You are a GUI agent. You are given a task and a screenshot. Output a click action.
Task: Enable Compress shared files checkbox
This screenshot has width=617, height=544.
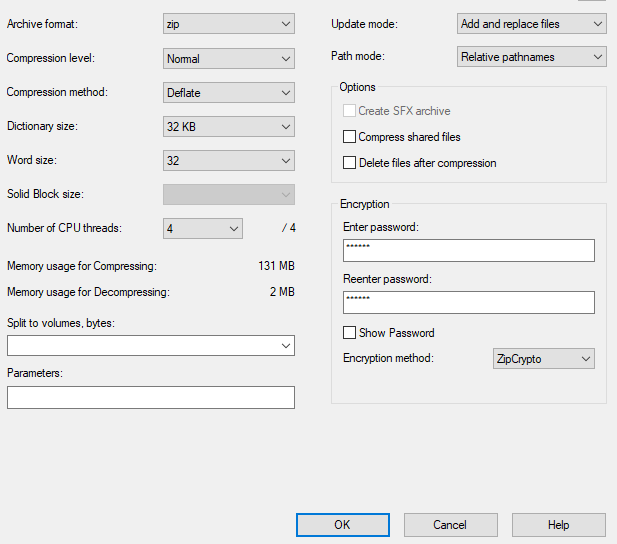coord(349,137)
